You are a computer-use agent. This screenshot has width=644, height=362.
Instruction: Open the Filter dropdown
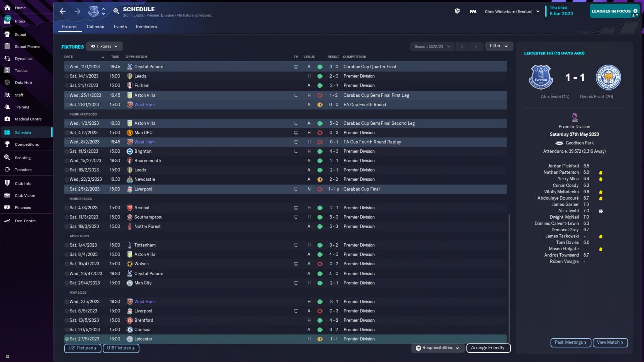(499, 46)
